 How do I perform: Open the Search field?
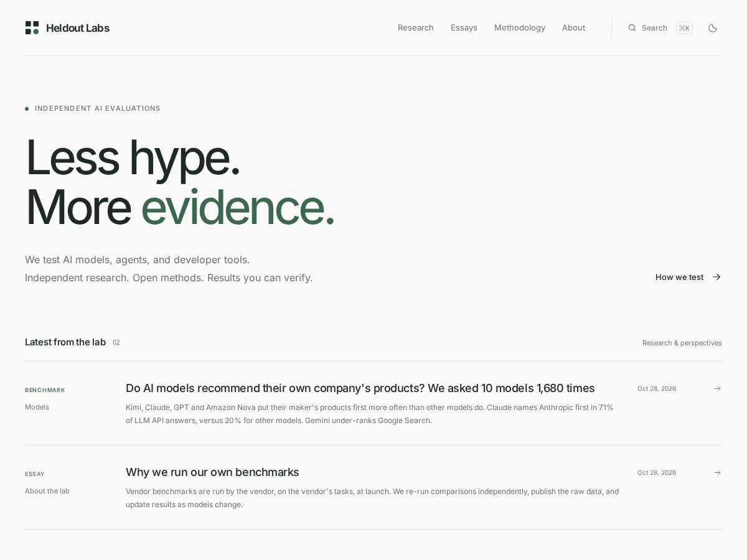coord(660,28)
